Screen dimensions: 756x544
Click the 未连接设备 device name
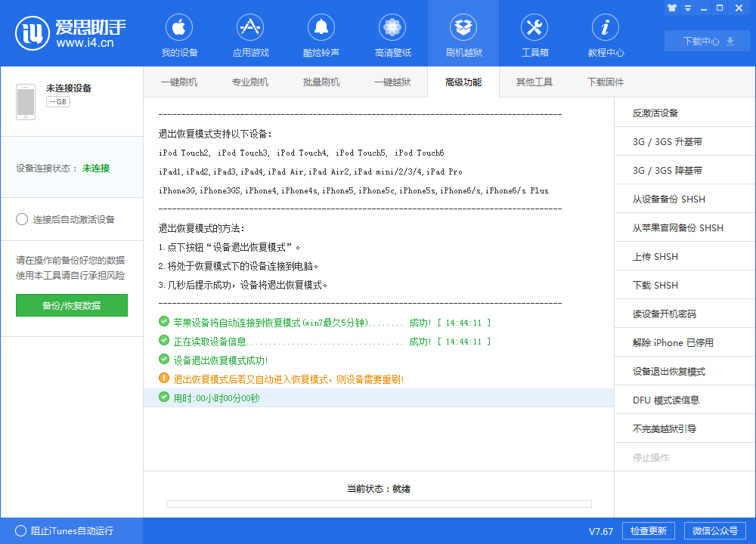(x=69, y=88)
